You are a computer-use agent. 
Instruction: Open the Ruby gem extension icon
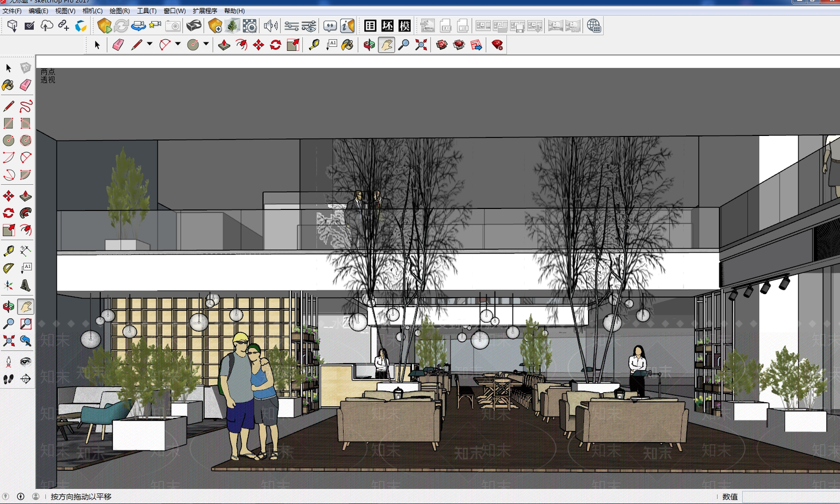point(497,45)
